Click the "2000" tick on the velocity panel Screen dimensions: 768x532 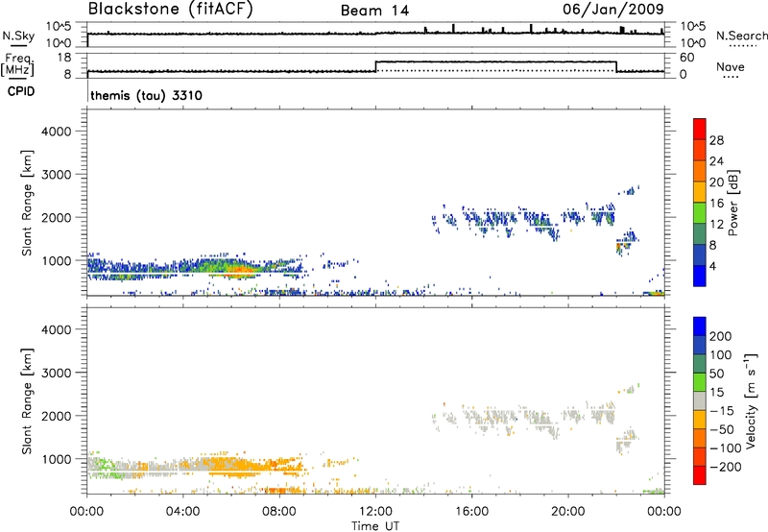[x=57, y=416]
